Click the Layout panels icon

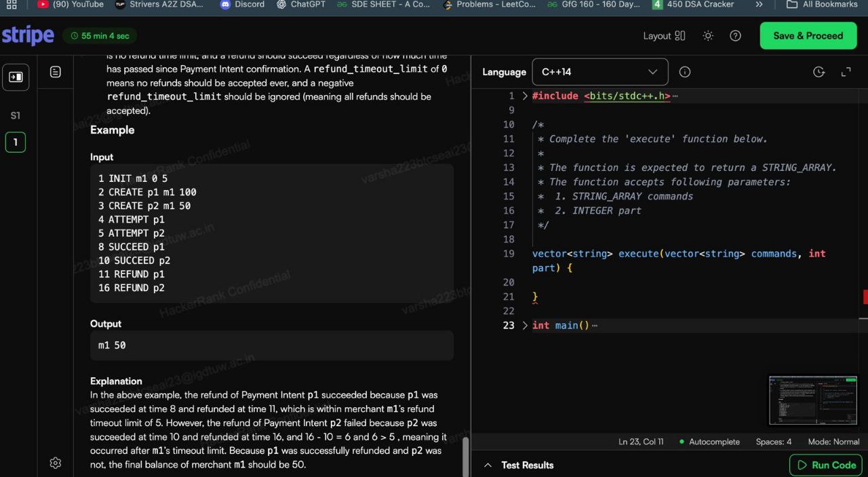[x=679, y=36]
